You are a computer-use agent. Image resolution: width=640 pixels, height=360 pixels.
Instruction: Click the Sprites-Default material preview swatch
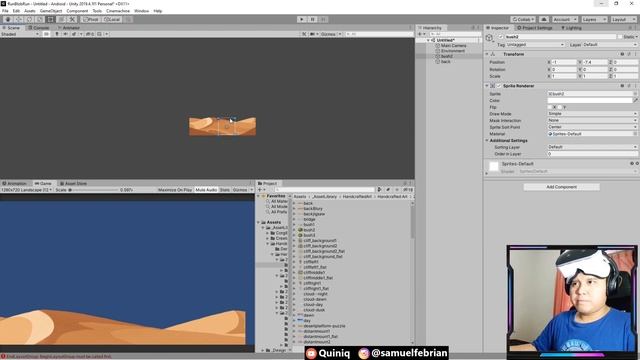point(494,167)
